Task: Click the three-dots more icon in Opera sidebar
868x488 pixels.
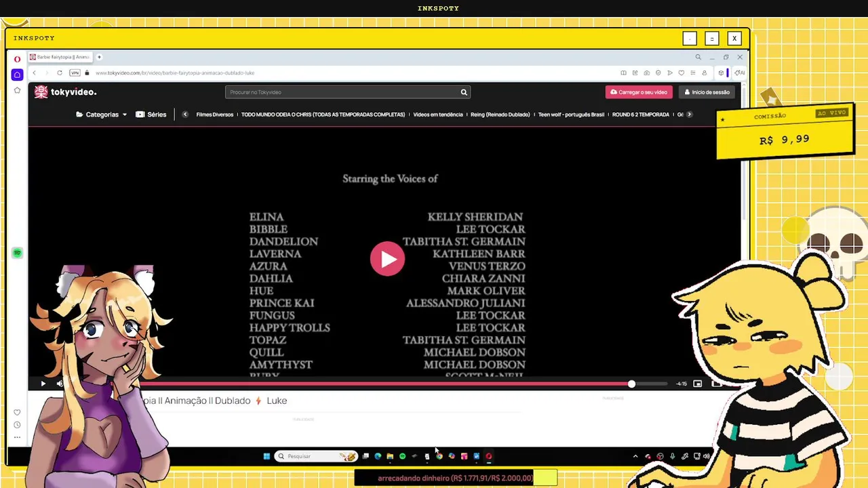Action: click(x=17, y=436)
